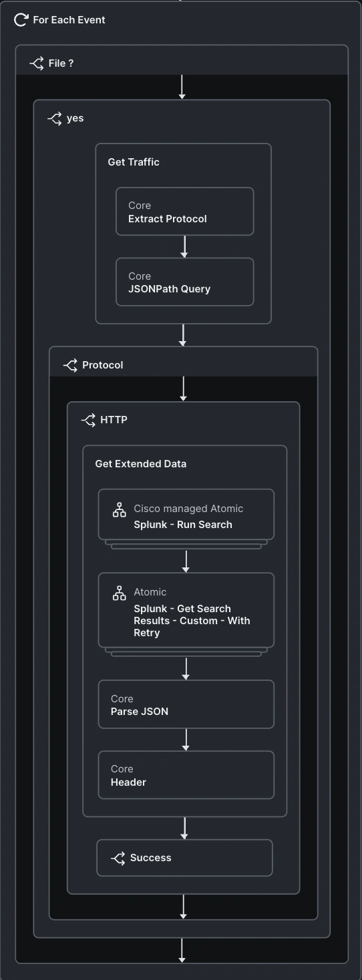
Task: Collapse the HTTP branch header
Action: 184,420
